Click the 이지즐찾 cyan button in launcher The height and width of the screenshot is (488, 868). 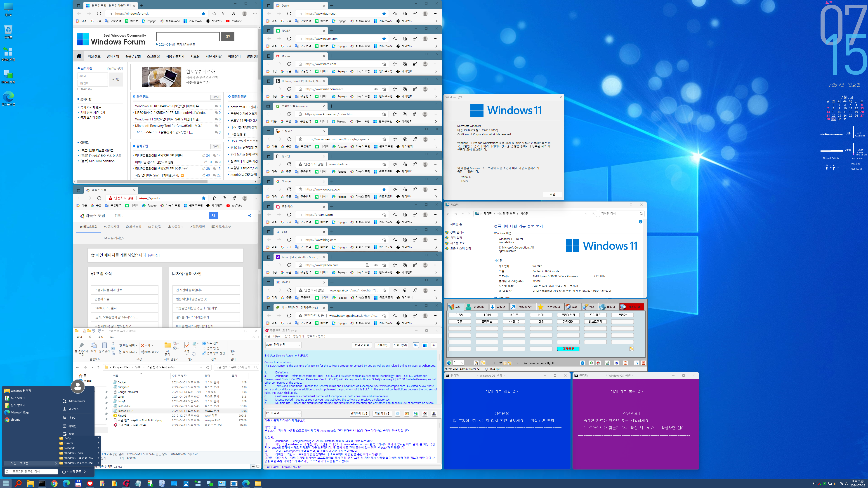(568, 349)
